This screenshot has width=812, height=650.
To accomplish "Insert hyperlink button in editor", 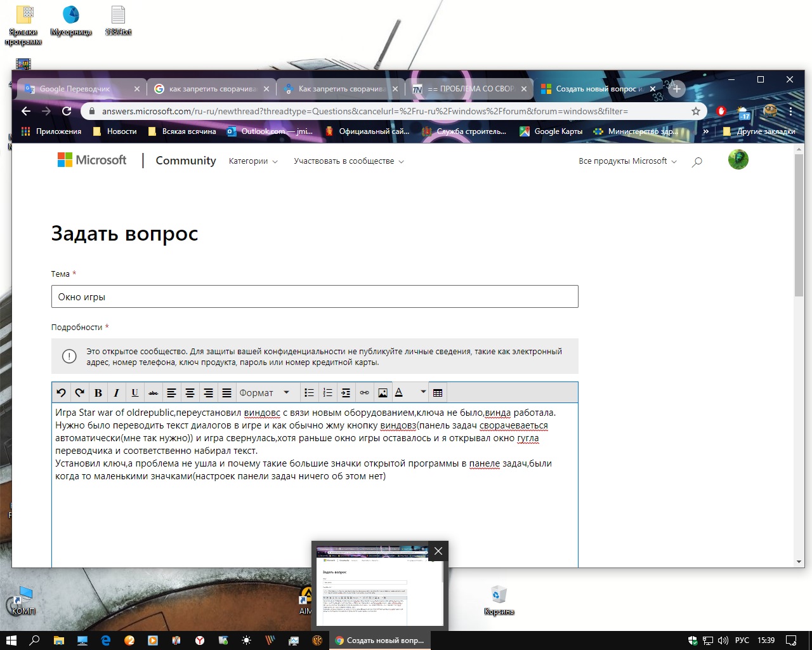I will point(364,393).
